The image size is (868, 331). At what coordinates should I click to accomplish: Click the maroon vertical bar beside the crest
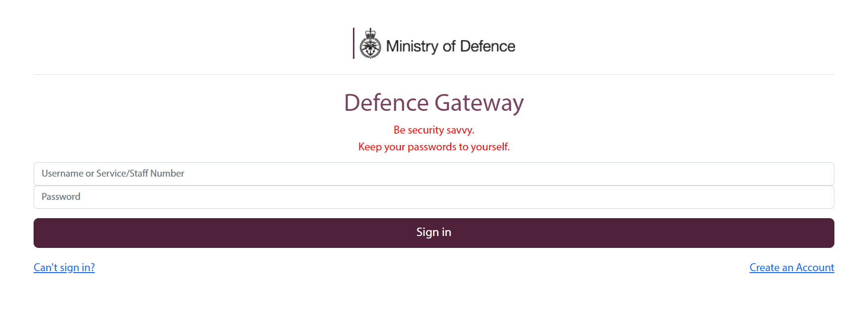coord(353,44)
